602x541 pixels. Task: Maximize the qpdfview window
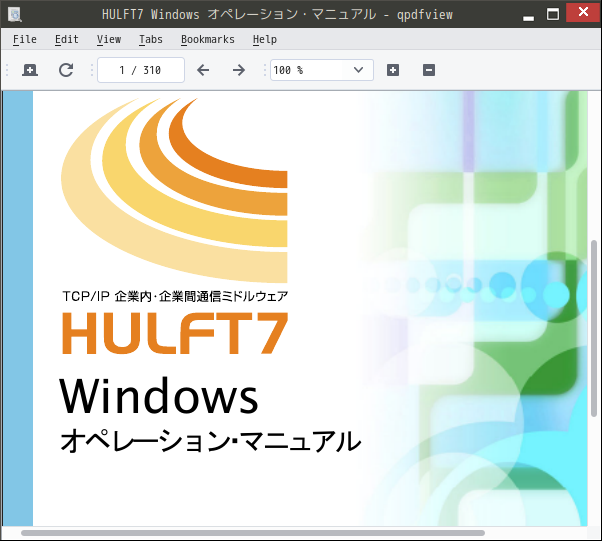[553, 15]
